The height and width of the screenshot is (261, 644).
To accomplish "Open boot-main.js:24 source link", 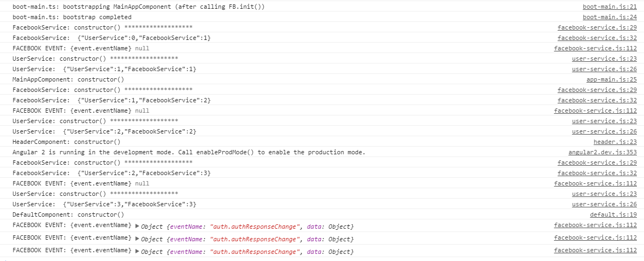I will coord(610,18).
